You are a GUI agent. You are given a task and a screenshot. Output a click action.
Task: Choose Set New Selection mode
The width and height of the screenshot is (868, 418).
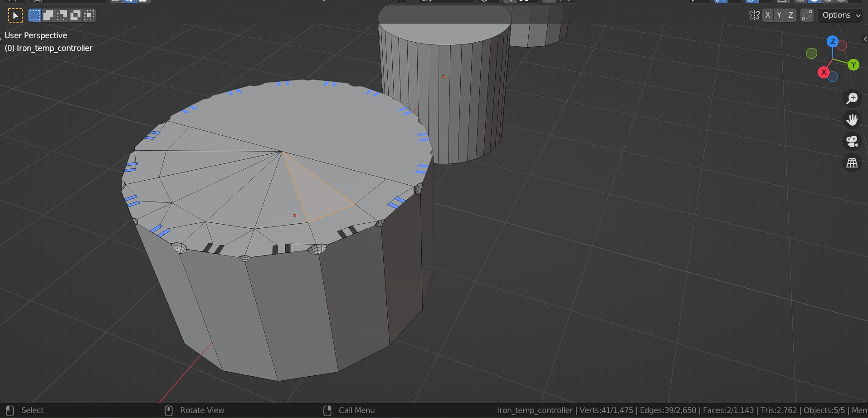click(x=34, y=15)
